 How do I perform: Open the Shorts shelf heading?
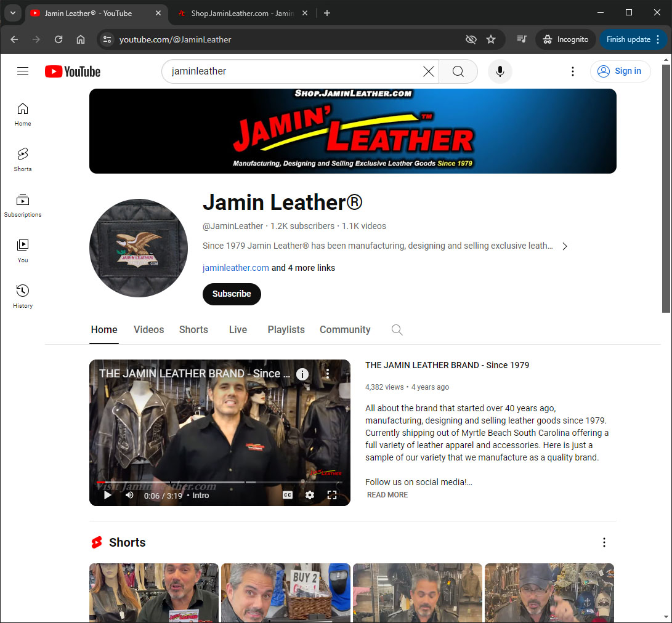(127, 542)
